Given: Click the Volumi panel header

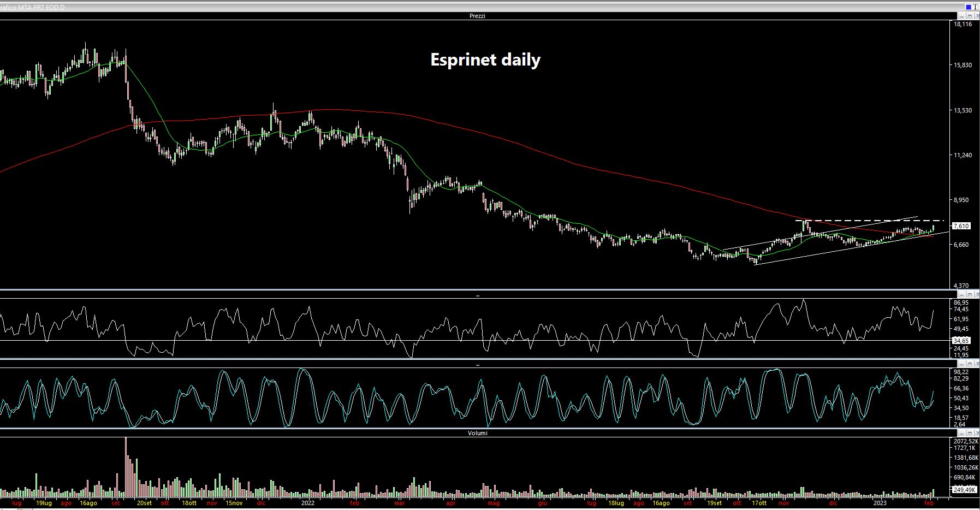Looking at the screenshot, I should (477, 433).
